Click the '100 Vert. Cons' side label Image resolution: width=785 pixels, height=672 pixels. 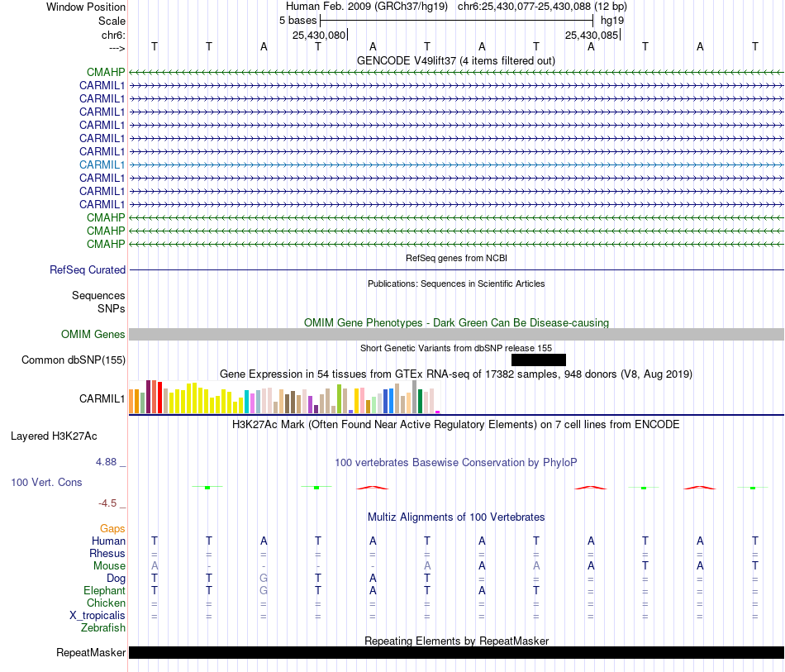click(x=46, y=482)
